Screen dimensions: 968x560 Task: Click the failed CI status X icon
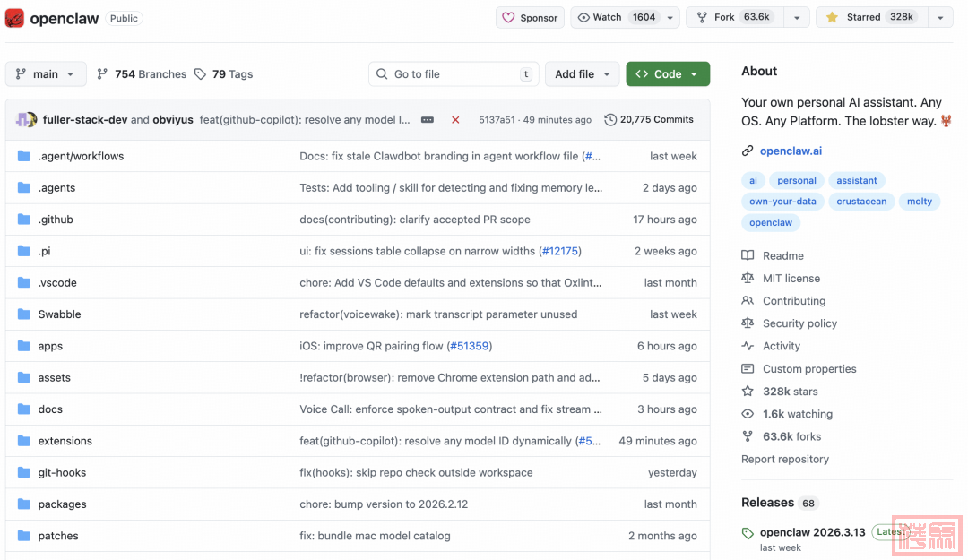(455, 120)
